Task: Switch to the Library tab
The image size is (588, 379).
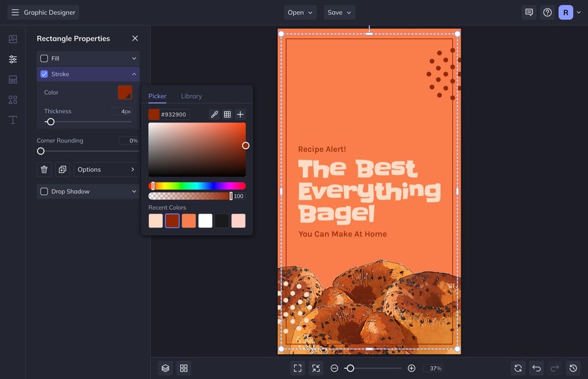Action: pyautogui.click(x=191, y=96)
